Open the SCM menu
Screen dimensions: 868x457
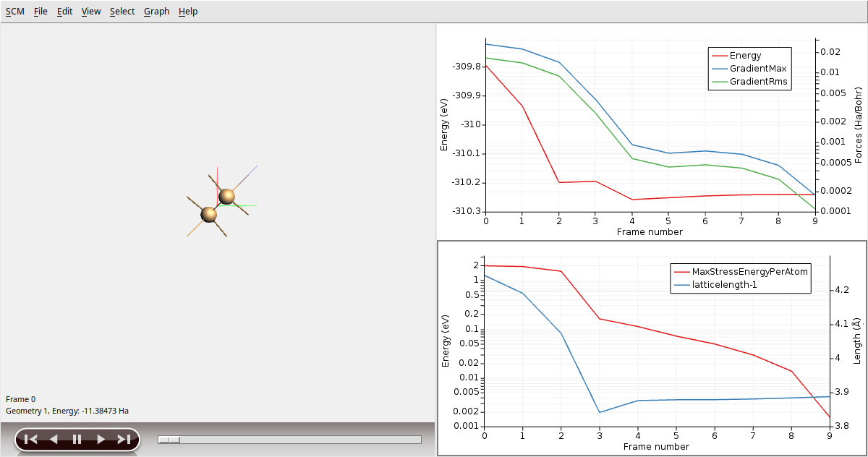point(14,12)
